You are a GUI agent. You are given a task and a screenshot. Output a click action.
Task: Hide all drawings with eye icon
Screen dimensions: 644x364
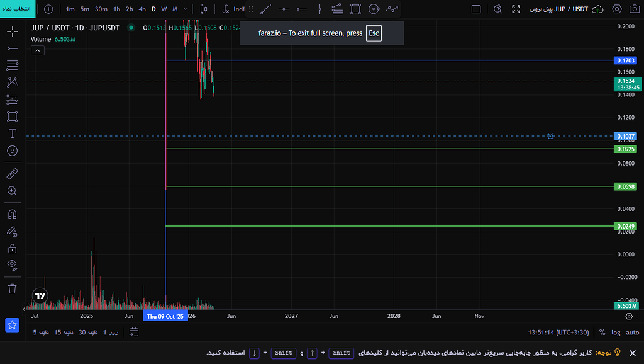[x=13, y=265]
